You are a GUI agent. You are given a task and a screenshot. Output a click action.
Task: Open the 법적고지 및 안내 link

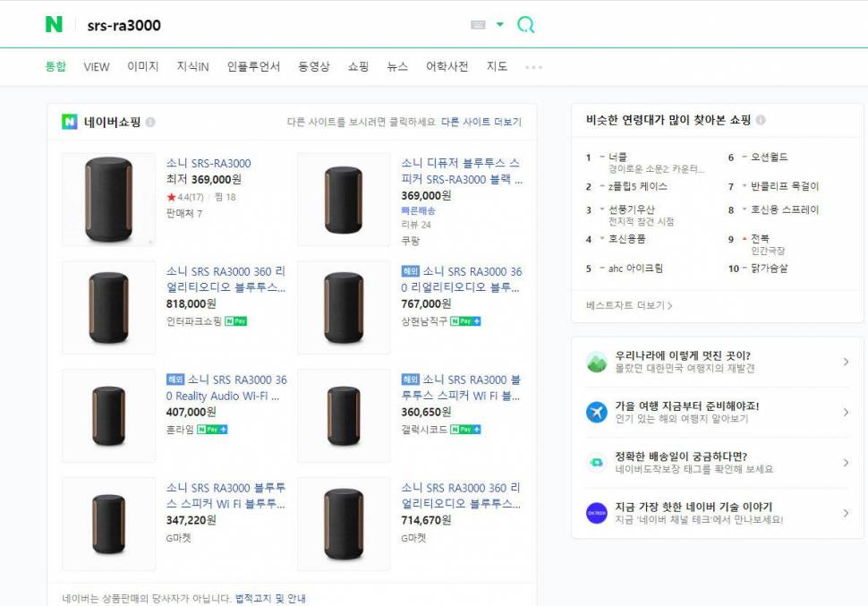(270, 598)
